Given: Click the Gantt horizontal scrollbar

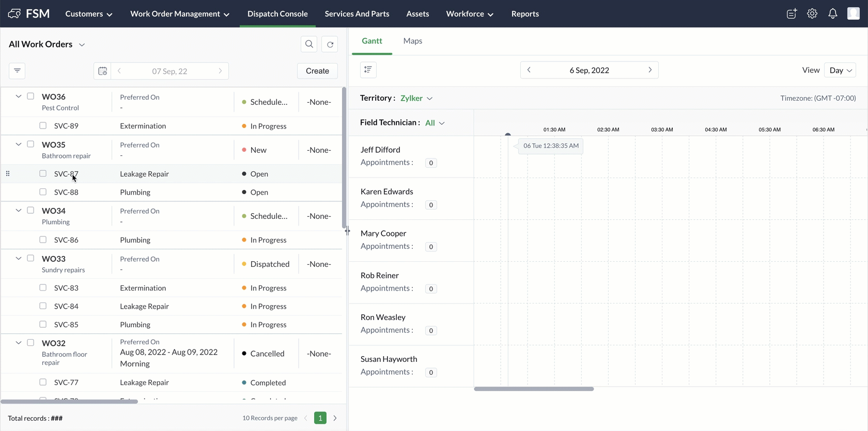Looking at the screenshot, I should 534,389.
